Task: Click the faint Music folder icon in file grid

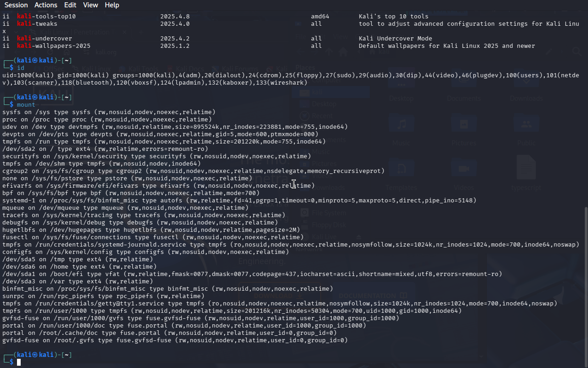Action: tap(401, 124)
